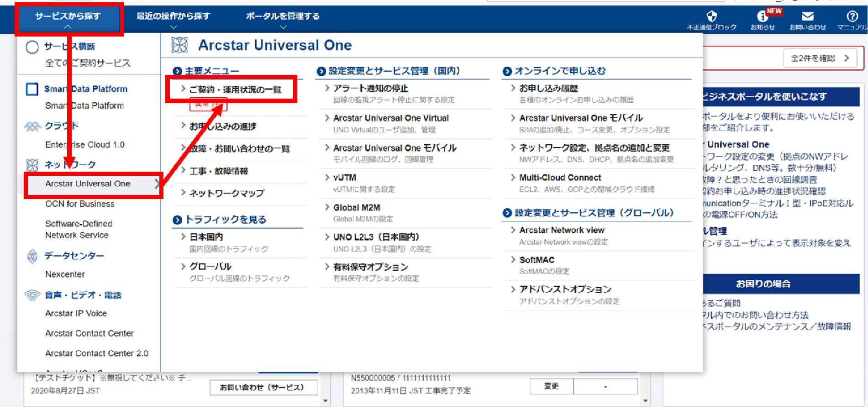Expand the サービスから探す menu tab
This screenshot has height=410, width=868.
68,19
